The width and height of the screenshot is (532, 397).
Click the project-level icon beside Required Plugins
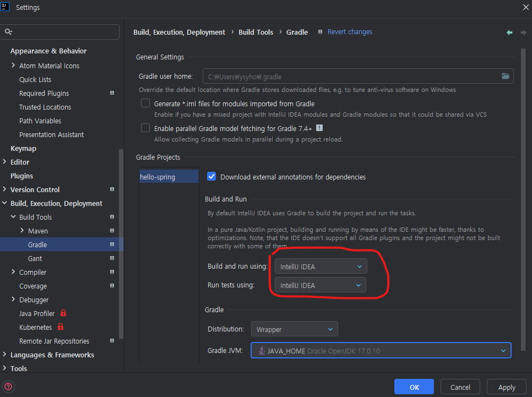112,93
